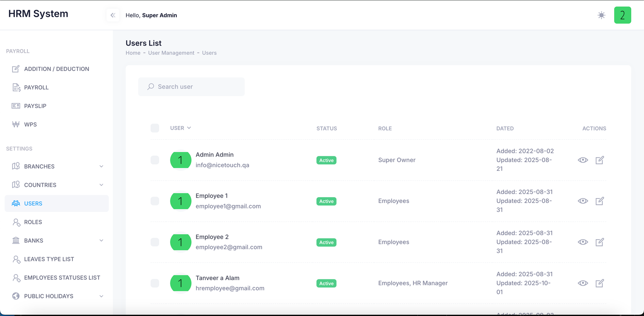The height and width of the screenshot is (316, 644).
Task: Toggle the light/dark theme sun icon
Action: (x=601, y=15)
